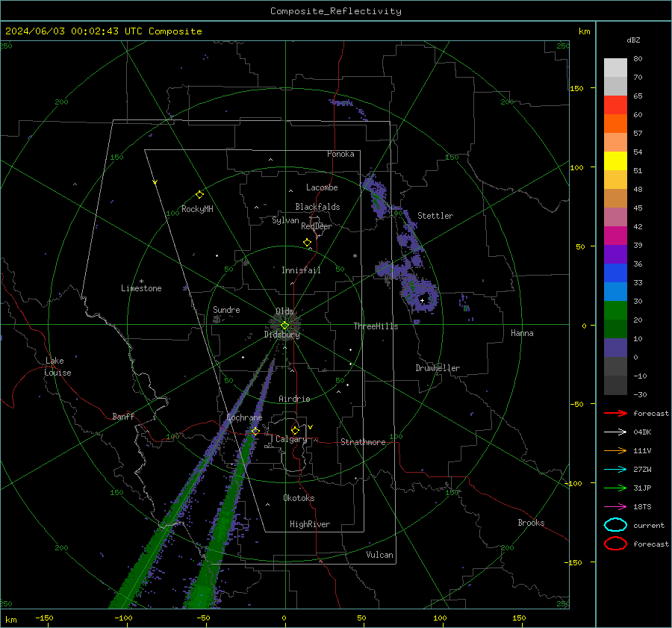Pick the blue 33-36 dBZ color swatch
This screenshot has height=628, width=672.
point(615,273)
